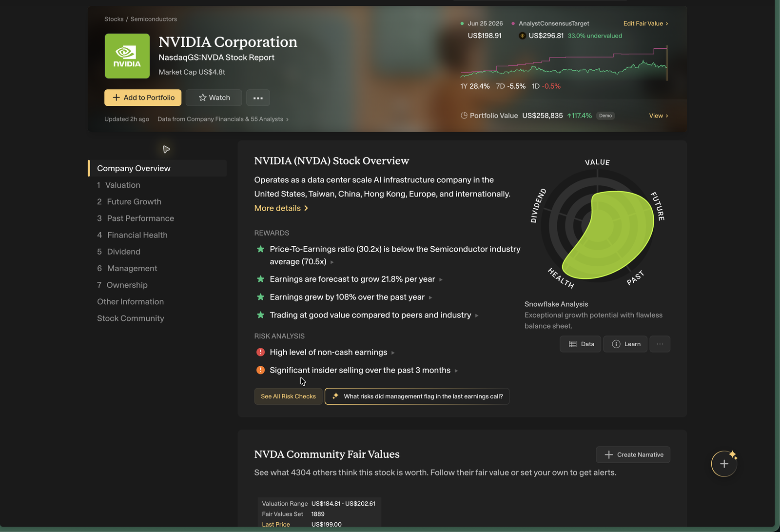Click the Learn info button
This screenshot has width=780, height=532.
coord(625,344)
